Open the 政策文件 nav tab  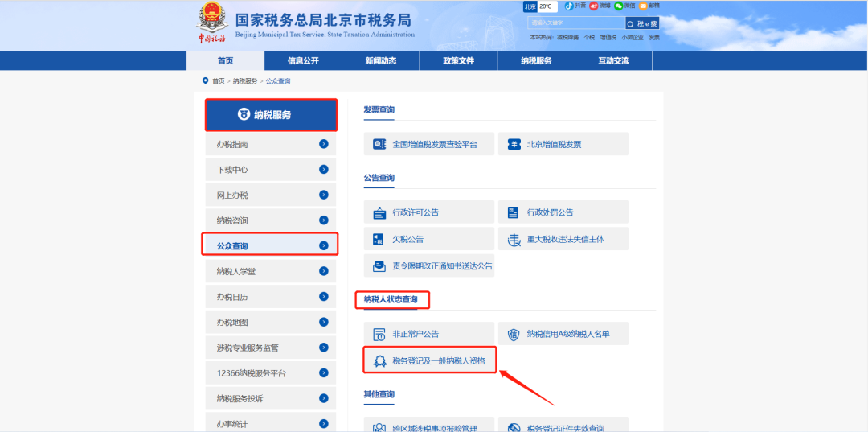coord(458,61)
